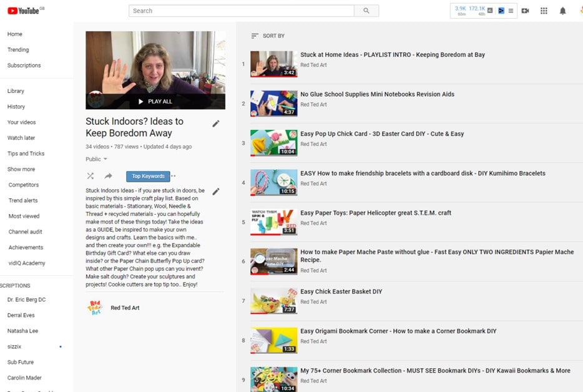Open Your videos in sidebar
The height and width of the screenshot is (392, 583).
pos(22,122)
